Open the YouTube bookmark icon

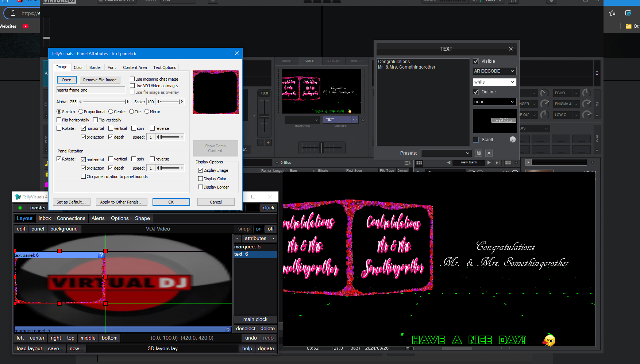pyautogui.click(x=26, y=26)
